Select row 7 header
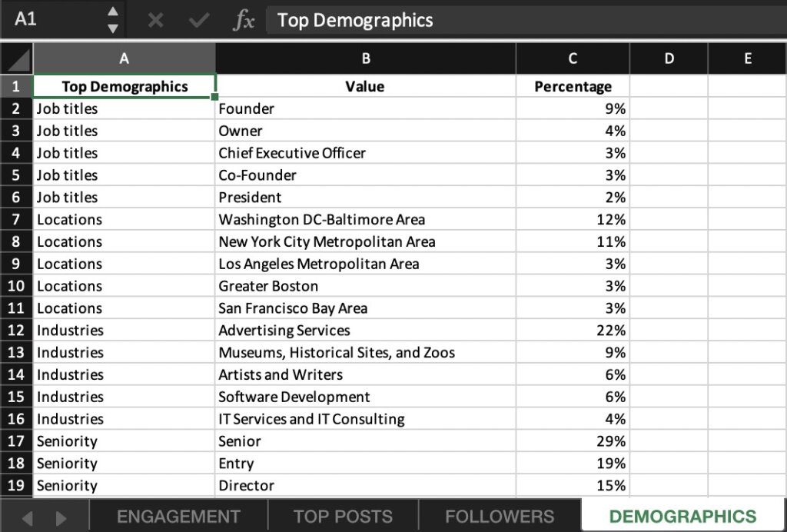Screen dimensions: 787x532 15,219
